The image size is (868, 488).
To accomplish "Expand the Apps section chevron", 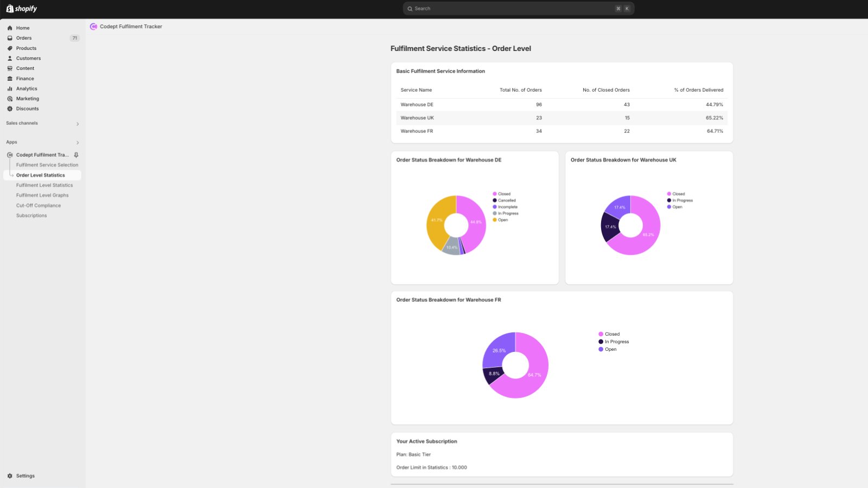I will click(x=78, y=143).
